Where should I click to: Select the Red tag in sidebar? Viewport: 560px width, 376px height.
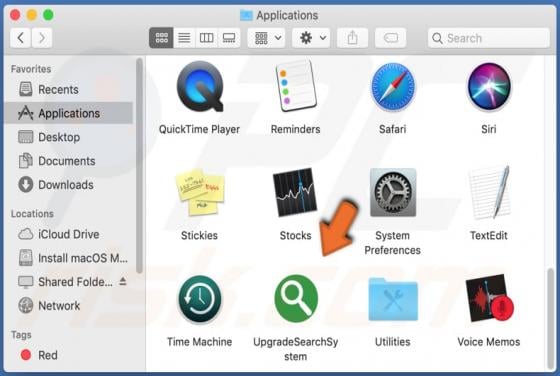click(68, 355)
